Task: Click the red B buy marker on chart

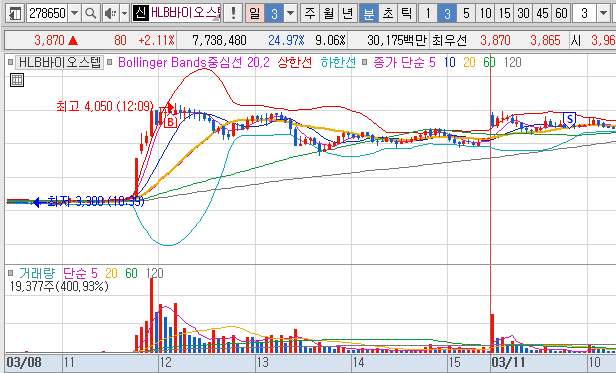Action: click(x=170, y=122)
